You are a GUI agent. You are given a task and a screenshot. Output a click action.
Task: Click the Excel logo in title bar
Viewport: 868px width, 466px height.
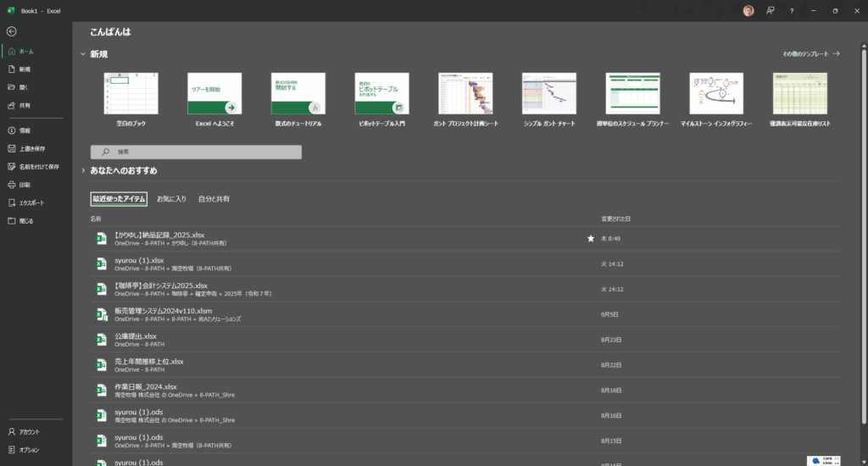11,10
